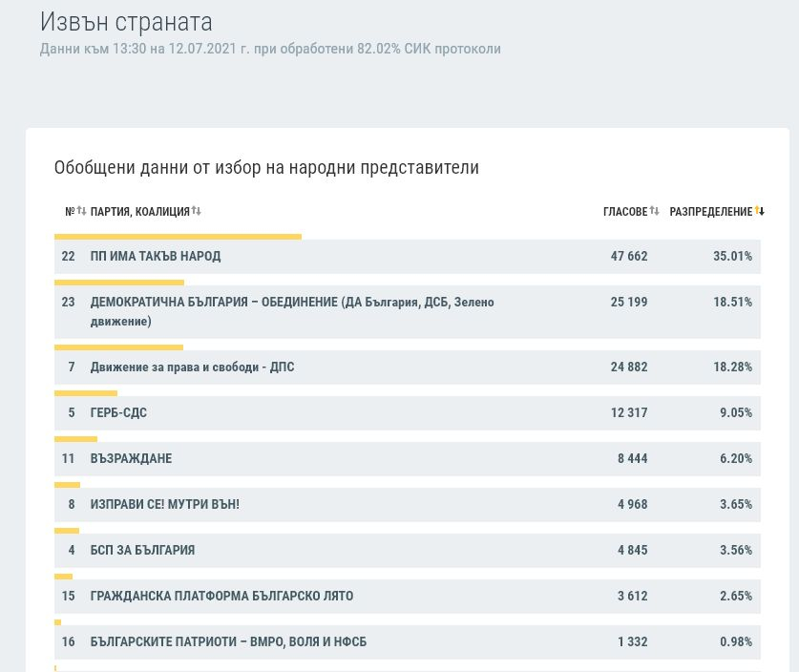This screenshot has height=672, width=799.
Task: Sort by number column arrows
Action: point(81,210)
